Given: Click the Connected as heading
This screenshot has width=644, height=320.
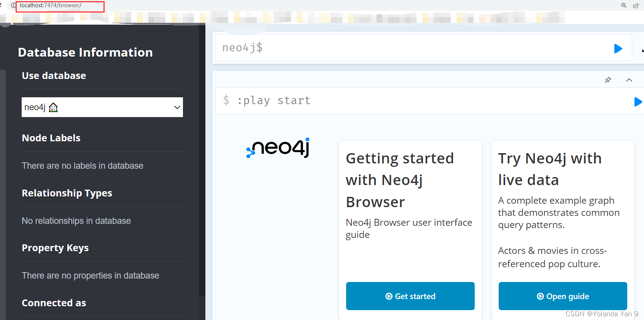Looking at the screenshot, I should (x=54, y=303).
